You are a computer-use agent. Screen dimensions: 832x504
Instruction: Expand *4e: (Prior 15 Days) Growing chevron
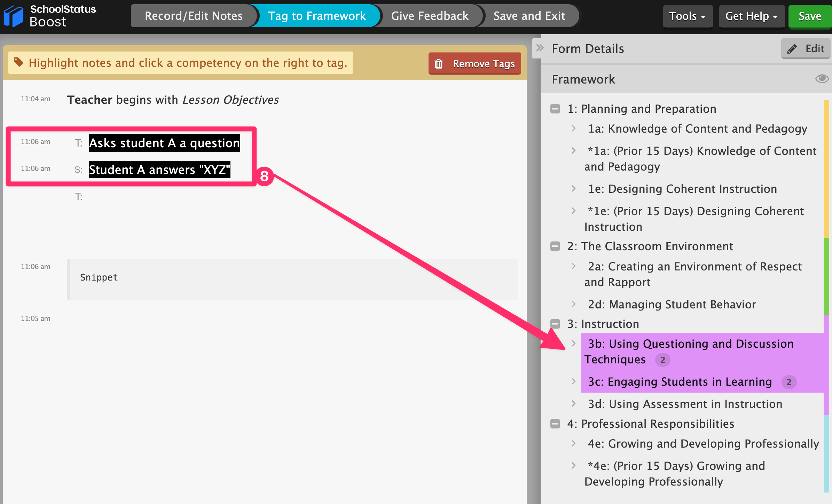pyautogui.click(x=573, y=466)
